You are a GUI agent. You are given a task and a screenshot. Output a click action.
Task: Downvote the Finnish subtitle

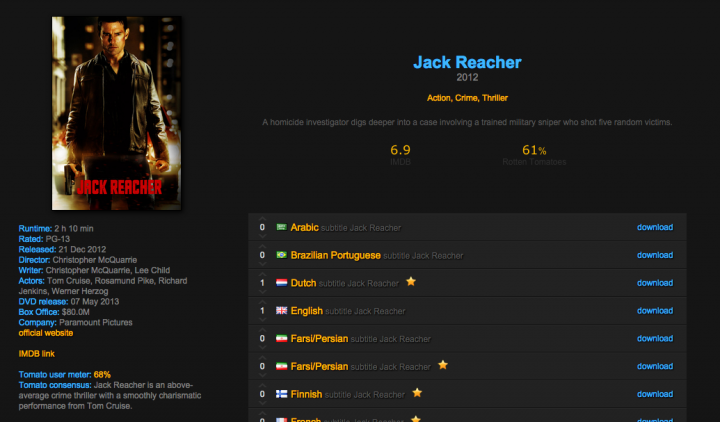tap(262, 403)
